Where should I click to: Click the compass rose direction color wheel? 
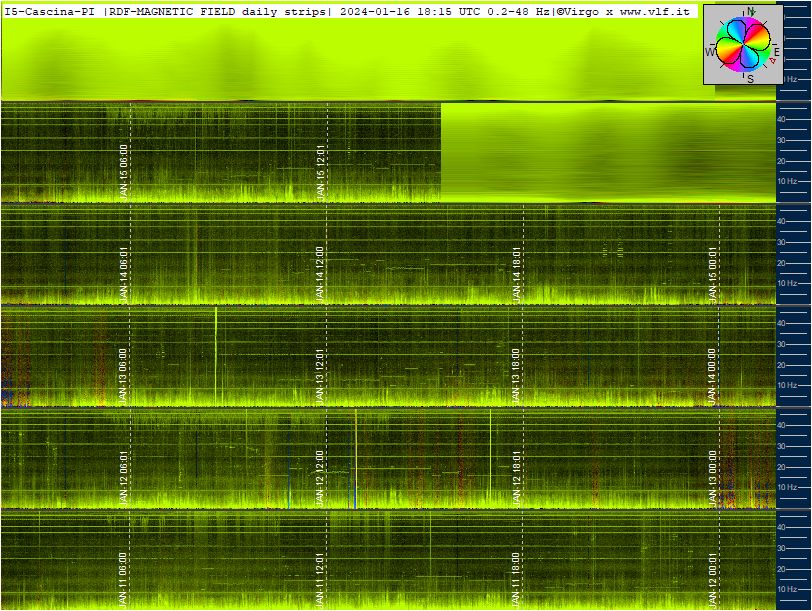(743, 45)
